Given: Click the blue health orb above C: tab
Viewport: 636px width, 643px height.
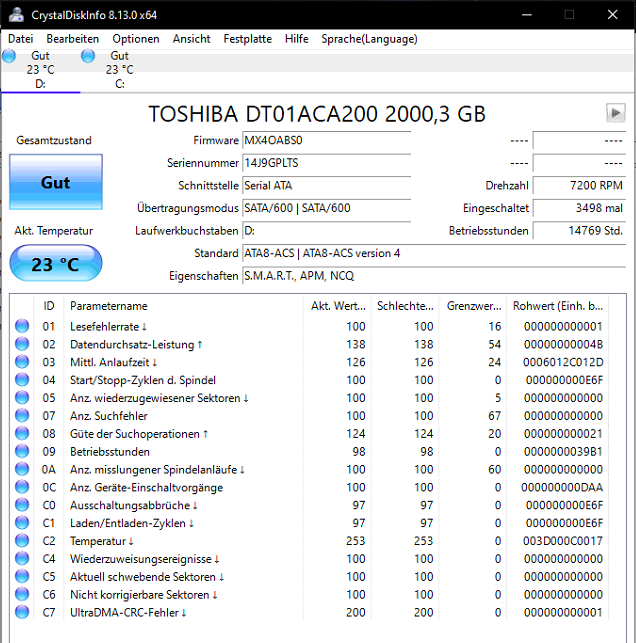Looking at the screenshot, I should [88, 56].
